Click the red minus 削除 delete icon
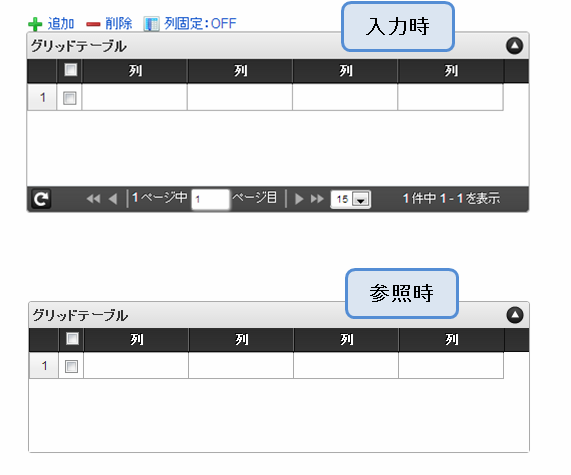This screenshot has width=571, height=475. (93, 24)
